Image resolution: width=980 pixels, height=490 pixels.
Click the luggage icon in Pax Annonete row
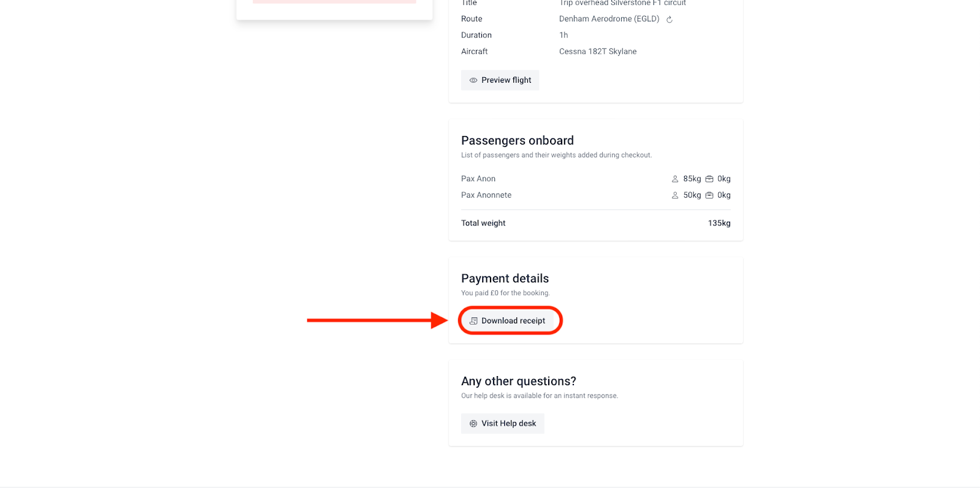709,195
